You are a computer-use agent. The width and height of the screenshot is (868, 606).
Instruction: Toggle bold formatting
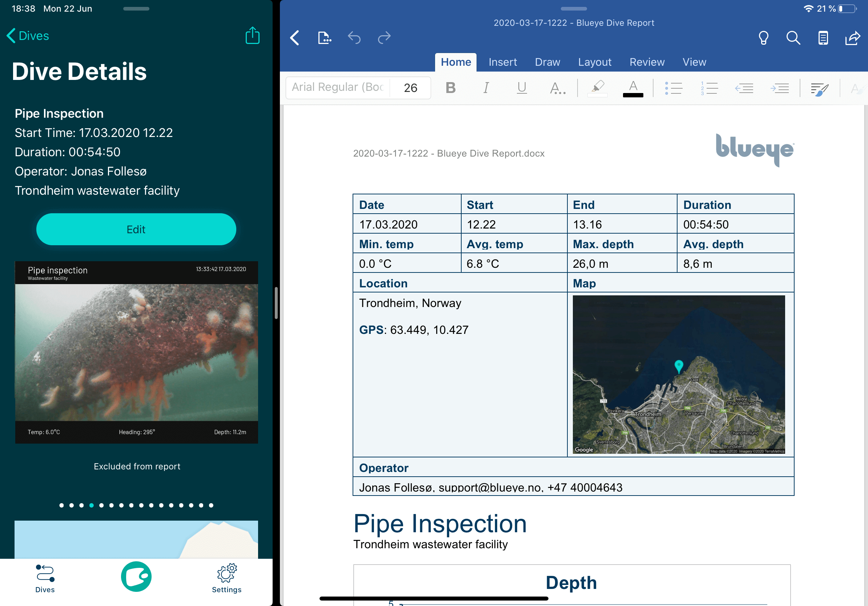(450, 88)
